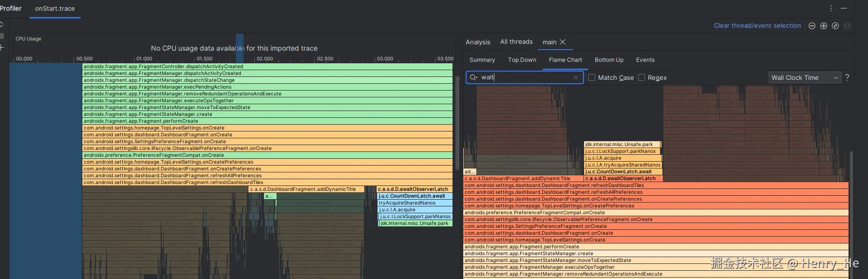The height and width of the screenshot is (279, 868).
Task: Focus the filter field containing 'wait'
Action: (x=525, y=77)
